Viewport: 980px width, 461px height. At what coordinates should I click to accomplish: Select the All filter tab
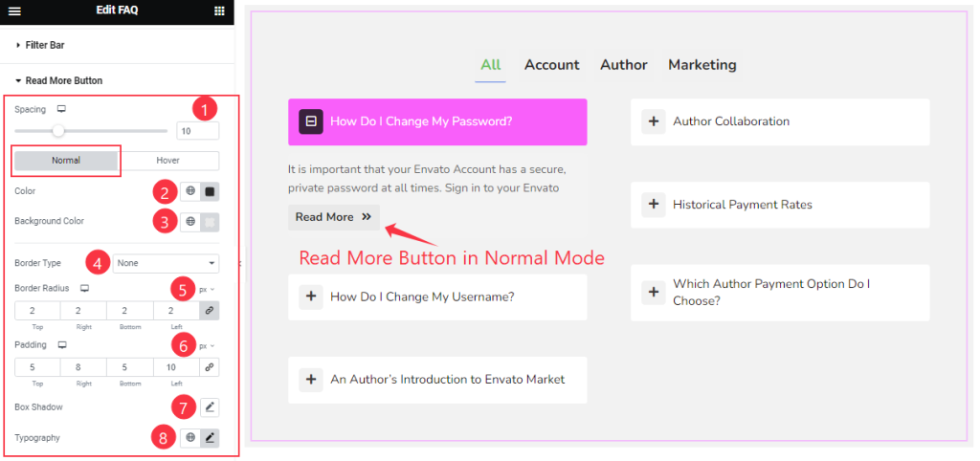[x=491, y=65]
